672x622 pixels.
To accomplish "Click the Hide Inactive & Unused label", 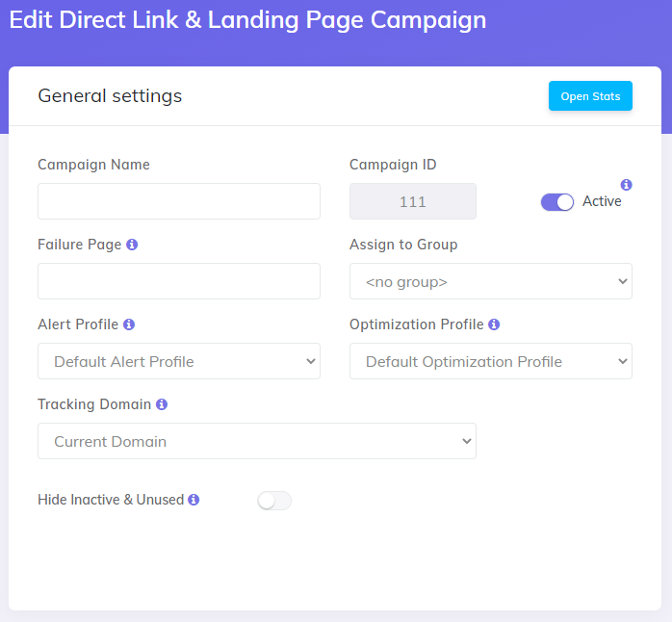I will point(111,500).
